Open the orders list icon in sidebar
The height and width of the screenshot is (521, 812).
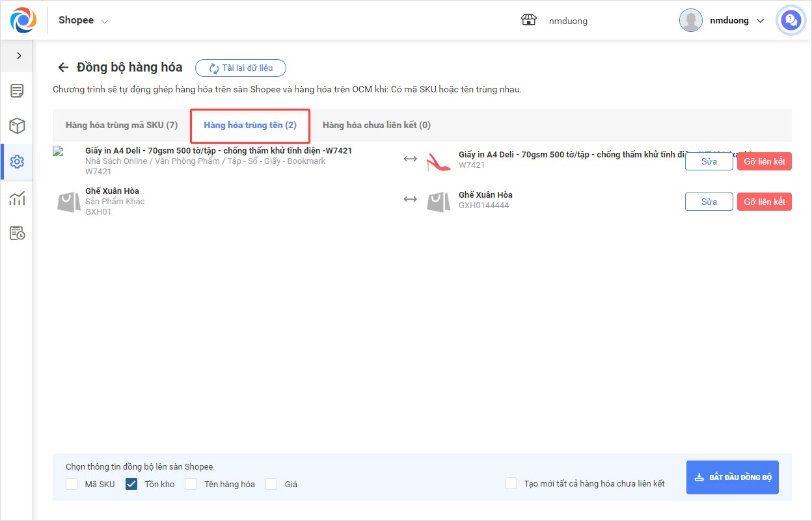pyautogui.click(x=18, y=90)
